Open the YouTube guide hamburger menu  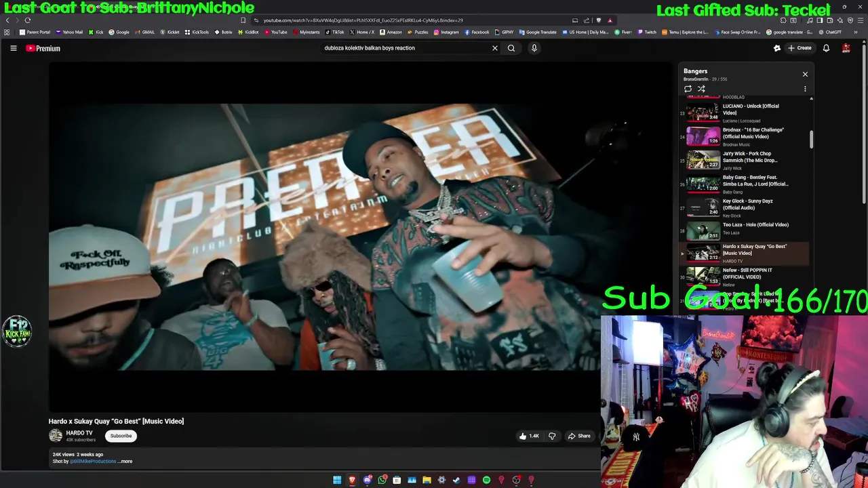click(x=13, y=48)
